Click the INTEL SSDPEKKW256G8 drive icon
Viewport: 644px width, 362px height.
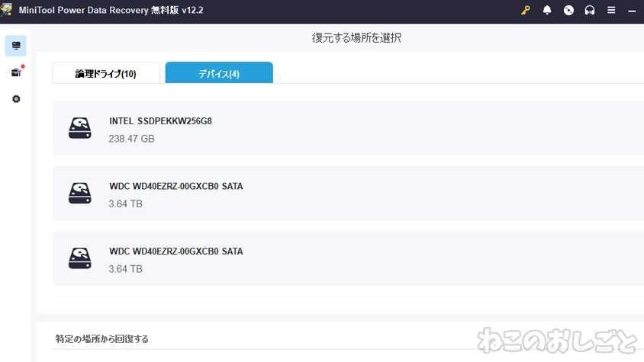coord(79,128)
